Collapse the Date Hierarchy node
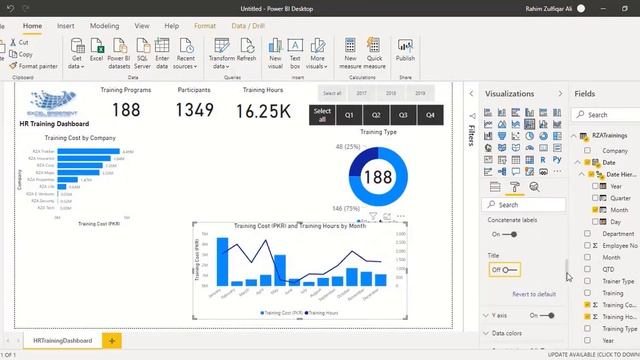640x360 pixels. pos(582,174)
